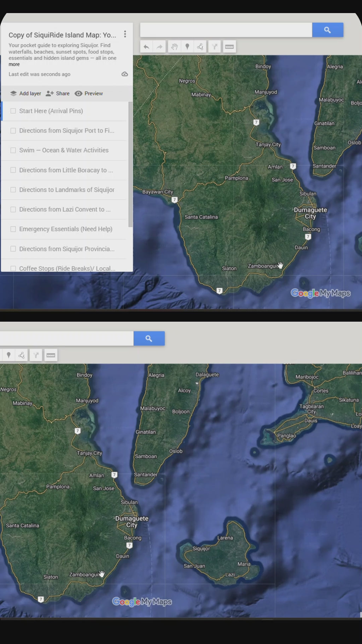Open 'Coffee Stops (Ride Breaks)/ Local...' layer name
Screen dimensions: 362x644
[67, 269]
